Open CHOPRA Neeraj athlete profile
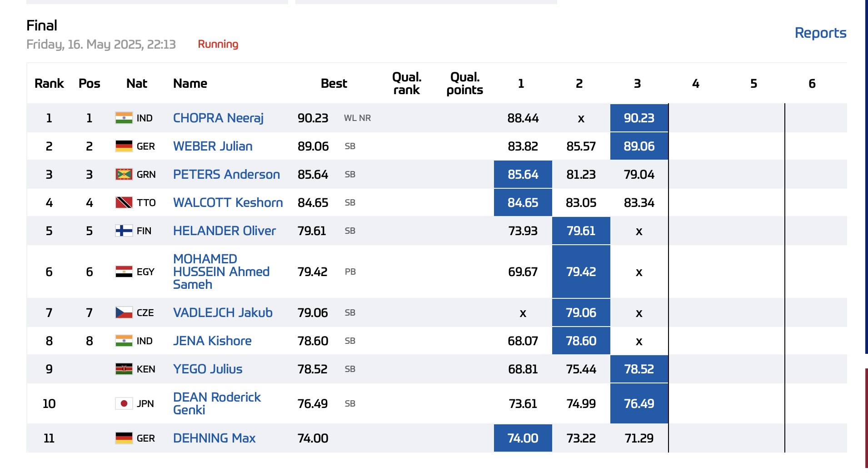 click(218, 118)
